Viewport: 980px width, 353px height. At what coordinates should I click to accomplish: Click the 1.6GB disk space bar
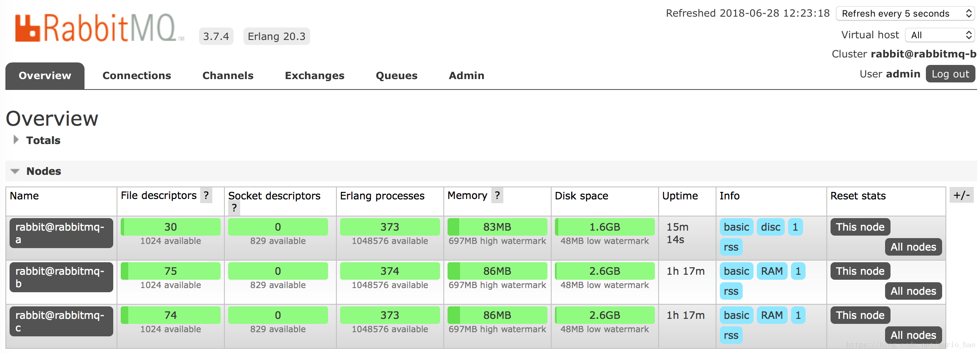(x=604, y=227)
